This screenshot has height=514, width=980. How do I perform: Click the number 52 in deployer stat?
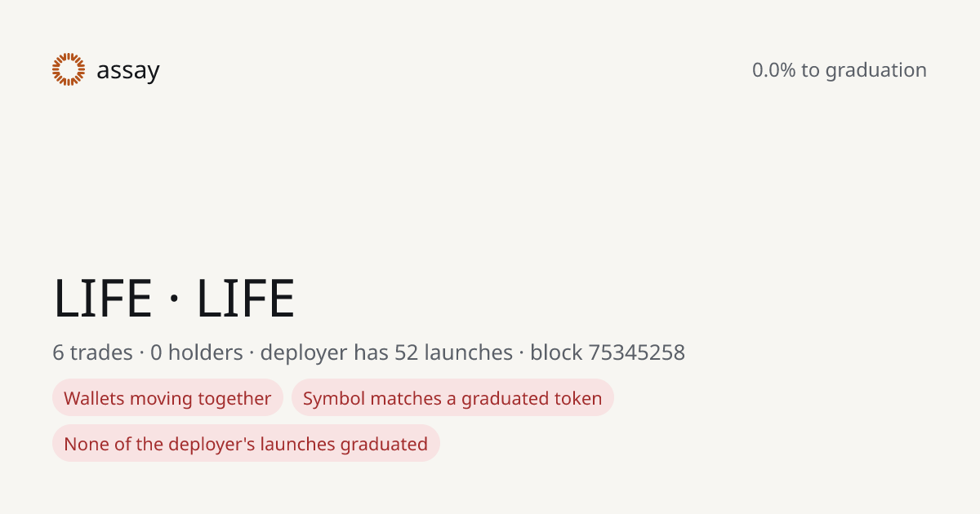pos(407,352)
